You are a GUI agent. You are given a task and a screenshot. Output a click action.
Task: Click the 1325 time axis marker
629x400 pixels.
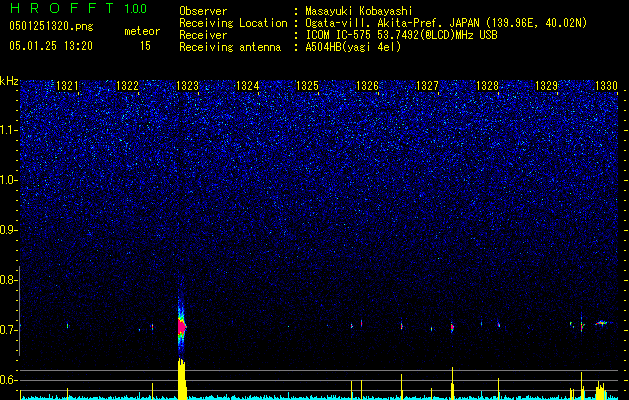(307, 86)
